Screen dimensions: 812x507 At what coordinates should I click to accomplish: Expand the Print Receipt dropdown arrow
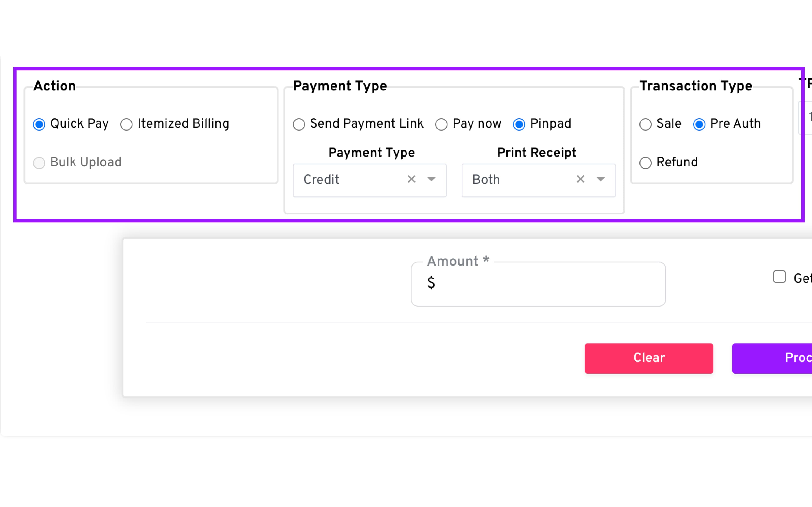point(601,179)
